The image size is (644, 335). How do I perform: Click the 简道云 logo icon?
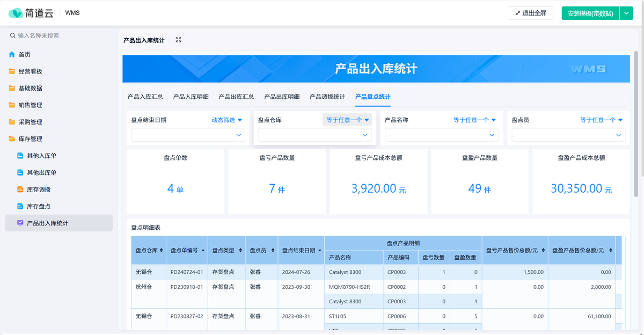(x=16, y=13)
